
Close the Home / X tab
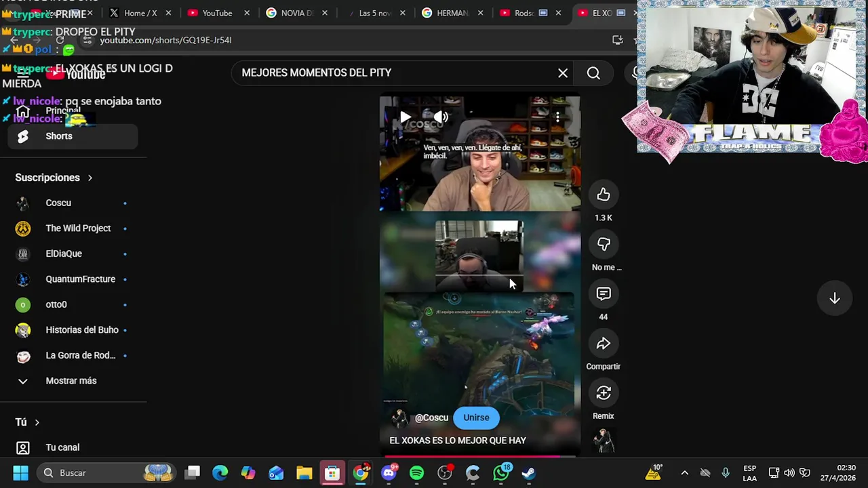tap(168, 13)
